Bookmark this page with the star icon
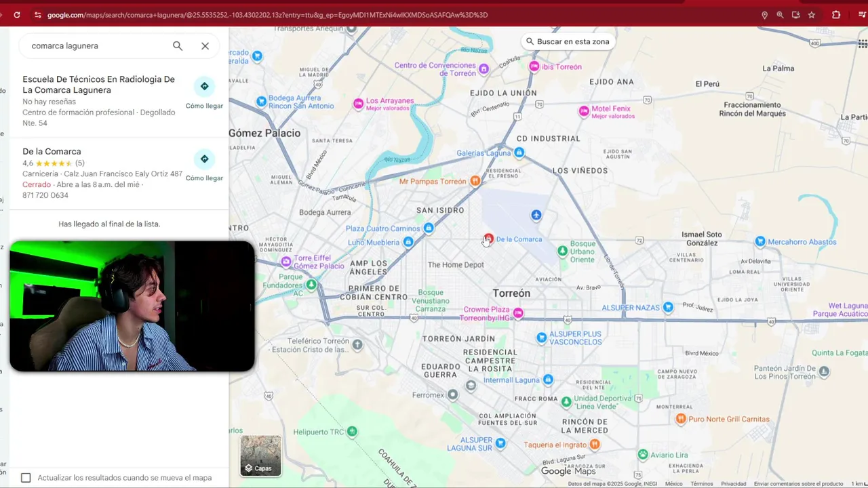Screen dimensions: 868x488 [812, 15]
